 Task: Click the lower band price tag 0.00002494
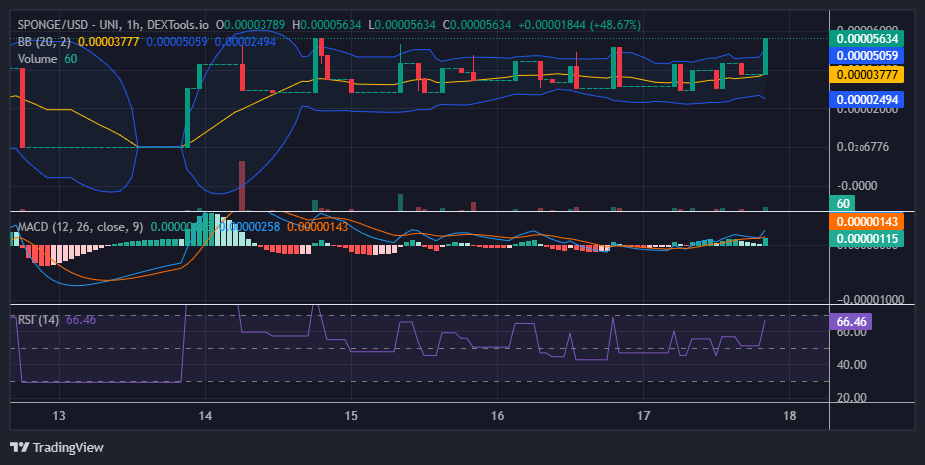pyautogui.click(x=867, y=99)
